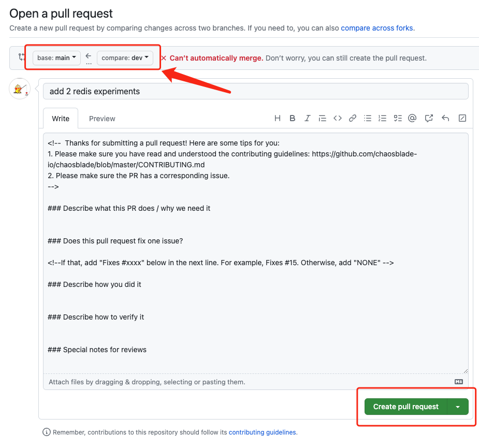Click the pull request title input field
479x448 pixels.
[255, 91]
